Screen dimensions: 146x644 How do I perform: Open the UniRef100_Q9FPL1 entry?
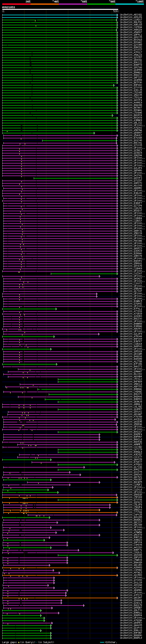click(x=131, y=35)
